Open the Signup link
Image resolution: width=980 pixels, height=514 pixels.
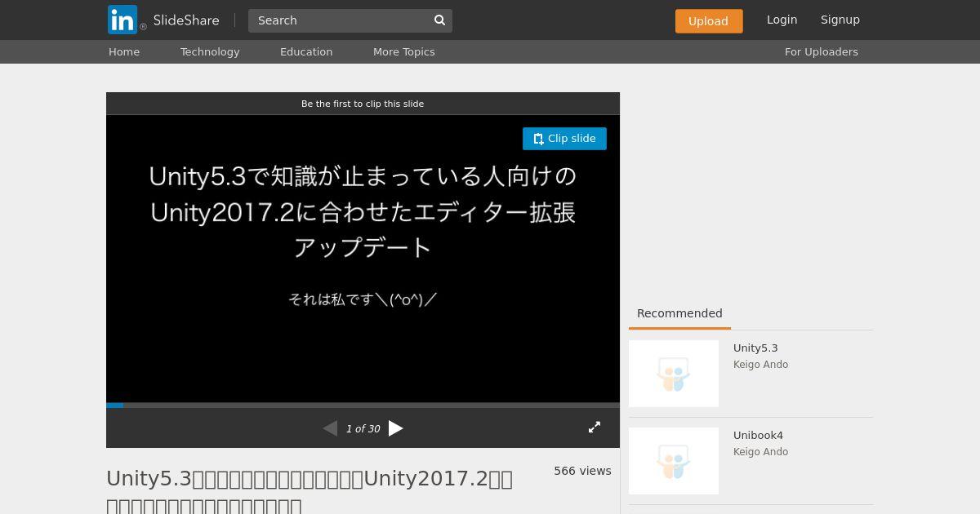tap(840, 20)
